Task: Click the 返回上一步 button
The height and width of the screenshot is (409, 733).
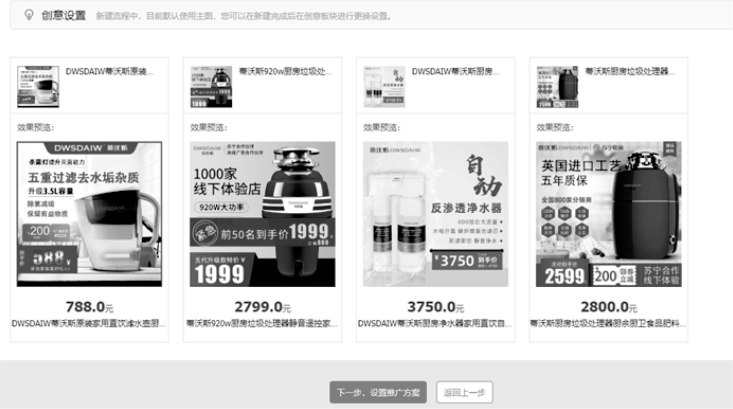Action: click(x=464, y=392)
